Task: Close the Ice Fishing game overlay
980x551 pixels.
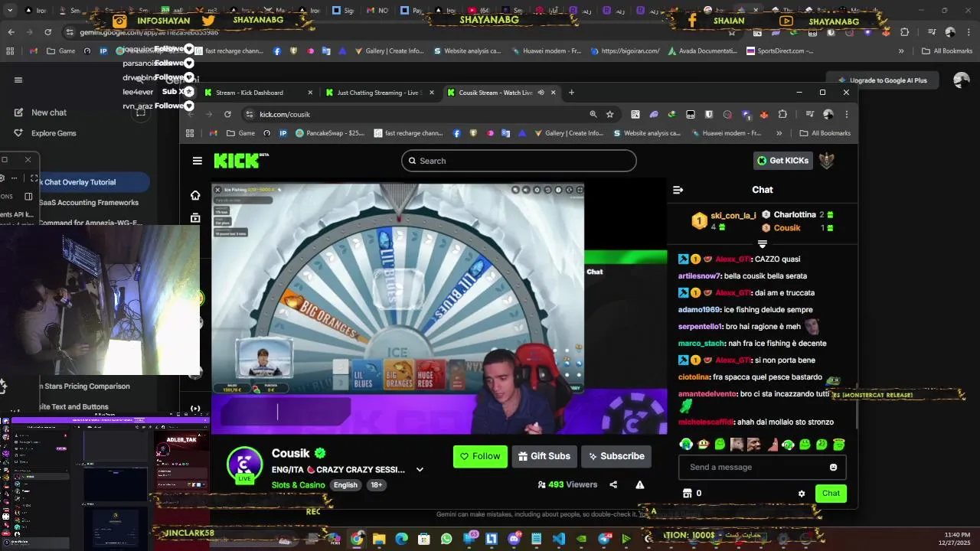Action: coord(217,190)
